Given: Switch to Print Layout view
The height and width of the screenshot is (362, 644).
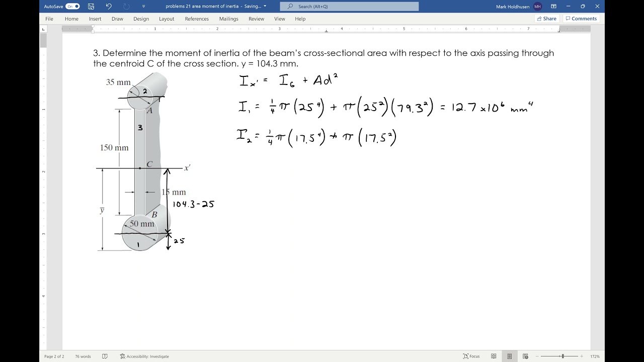Looking at the screenshot, I should tap(510, 356).
